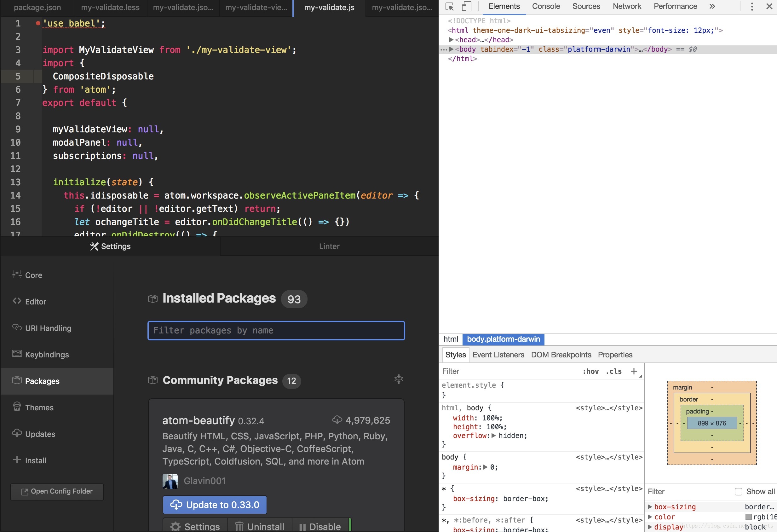Click the Install plus icon
The width and height of the screenshot is (777, 532).
click(x=17, y=460)
